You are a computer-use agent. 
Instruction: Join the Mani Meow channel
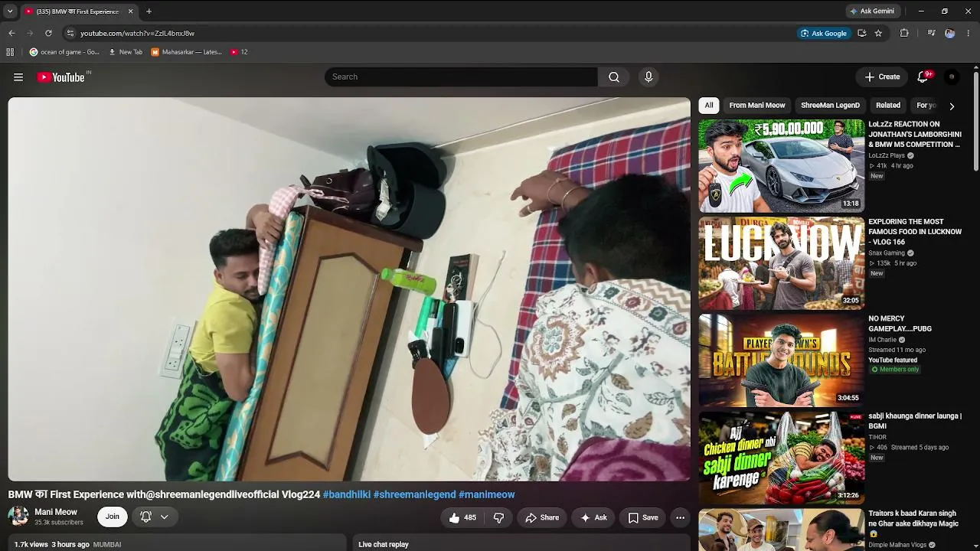[112, 517]
